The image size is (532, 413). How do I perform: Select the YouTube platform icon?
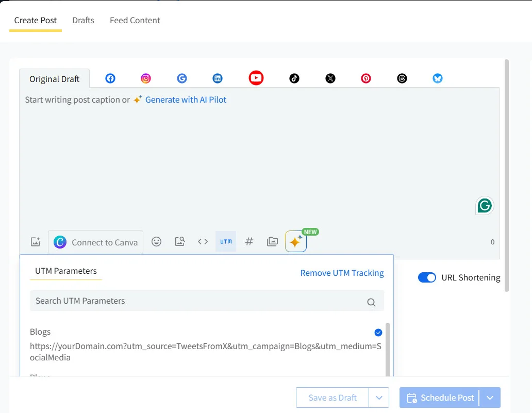click(256, 78)
